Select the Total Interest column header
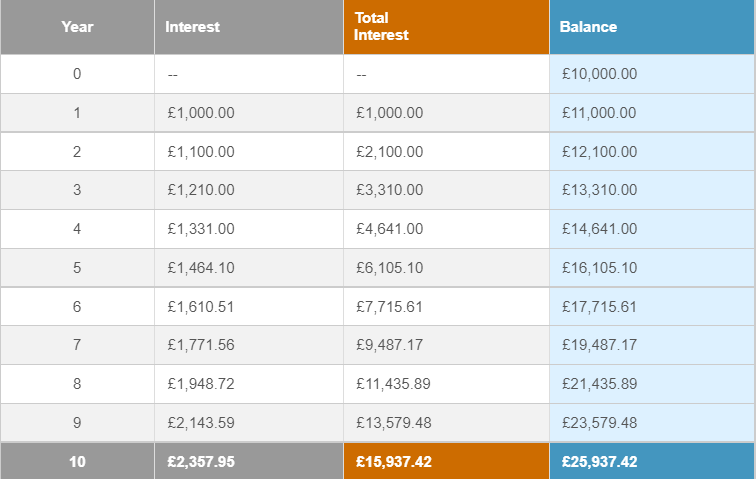The width and height of the screenshot is (756, 479). pos(382,27)
